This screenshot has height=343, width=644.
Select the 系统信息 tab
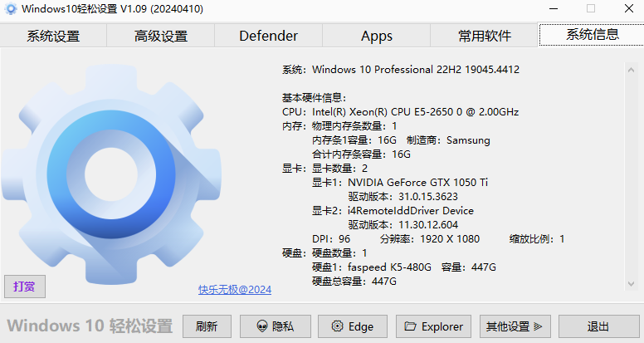tap(592, 35)
